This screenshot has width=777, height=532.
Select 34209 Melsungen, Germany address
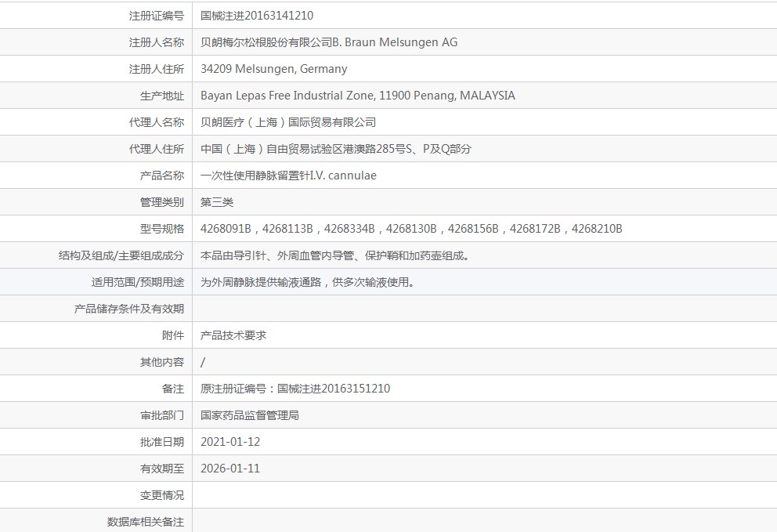pyautogui.click(x=273, y=69)
